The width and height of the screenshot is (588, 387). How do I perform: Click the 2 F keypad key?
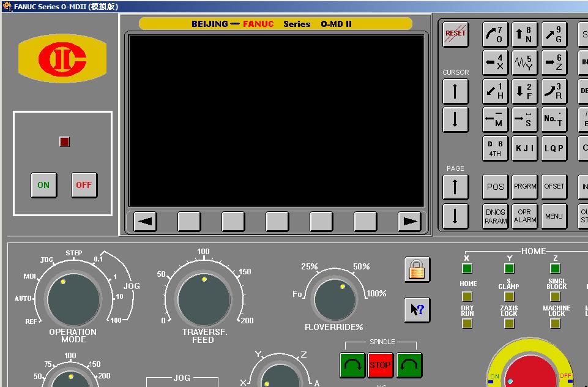pyautogui.click(x=524, y=91)
